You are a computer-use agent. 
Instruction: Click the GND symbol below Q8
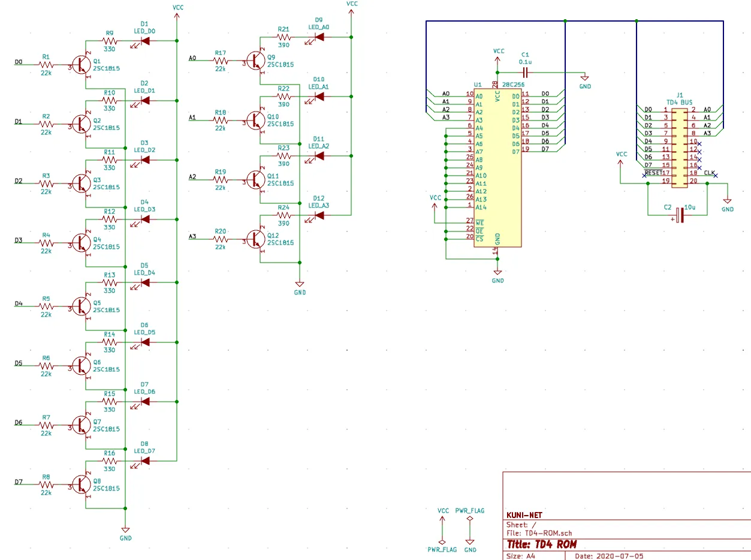coord(125,529)
